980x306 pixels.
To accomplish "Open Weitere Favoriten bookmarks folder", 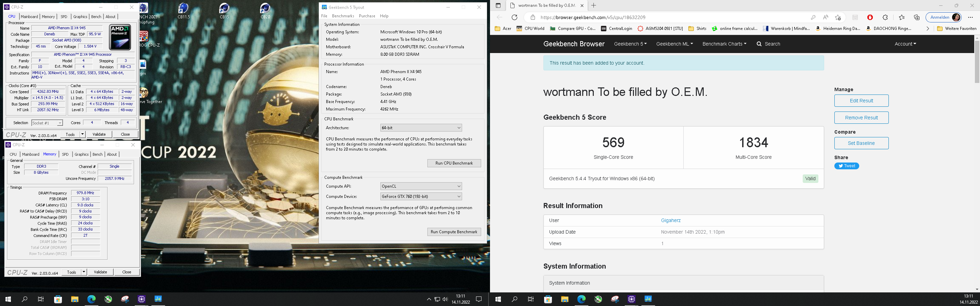I will point(957,29).
